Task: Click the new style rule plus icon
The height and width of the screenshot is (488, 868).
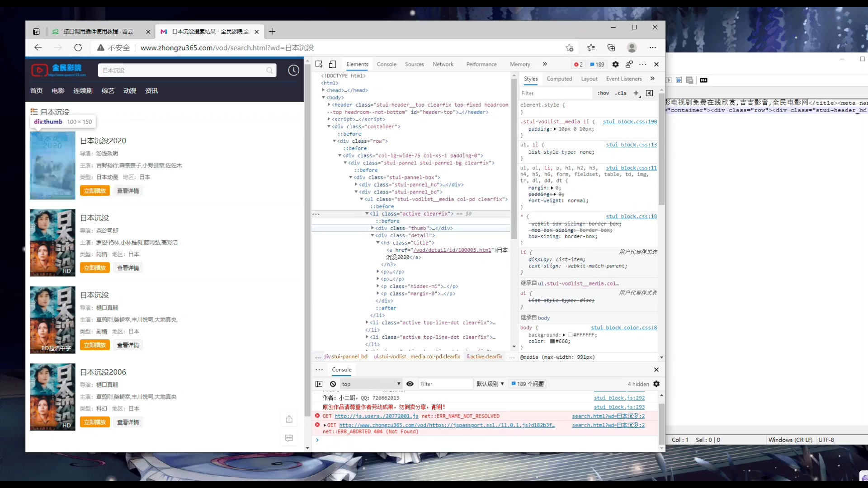Action: (636, 93)
